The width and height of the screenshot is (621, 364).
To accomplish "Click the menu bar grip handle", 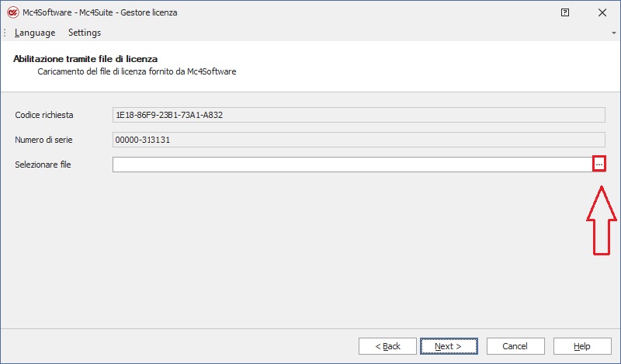I will [5, 33].
